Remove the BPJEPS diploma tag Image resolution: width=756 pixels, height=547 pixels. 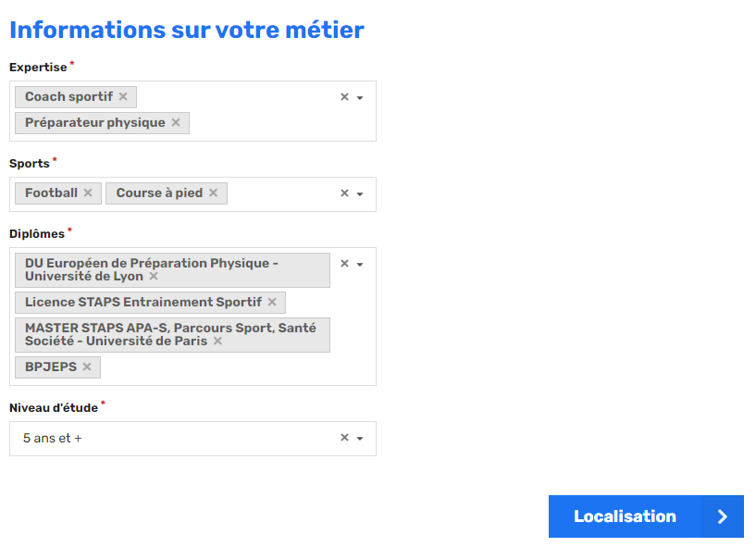click(87, 367)
